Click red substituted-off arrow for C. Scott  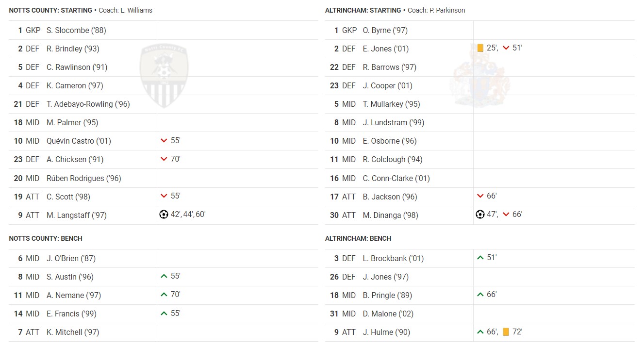point(164,196)
